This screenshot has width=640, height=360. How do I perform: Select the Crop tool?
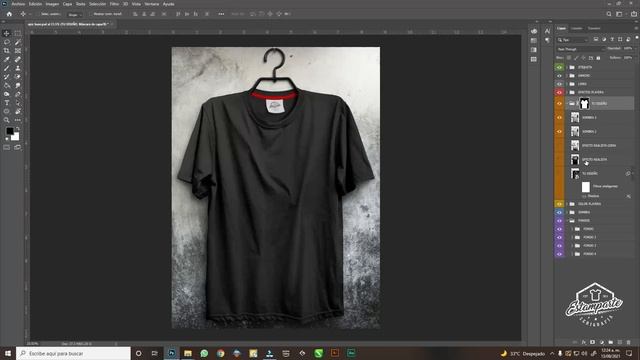click(x=7, y=51)
